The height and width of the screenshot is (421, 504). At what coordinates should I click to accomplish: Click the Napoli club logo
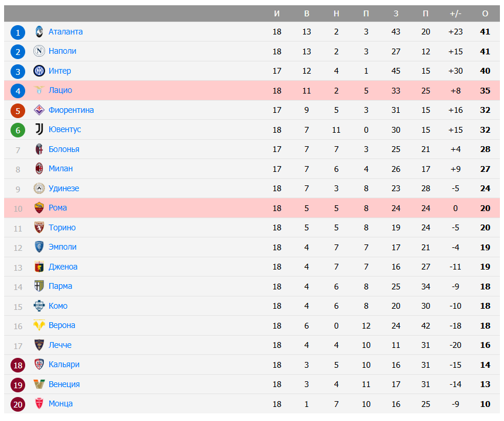click(39, 51)
